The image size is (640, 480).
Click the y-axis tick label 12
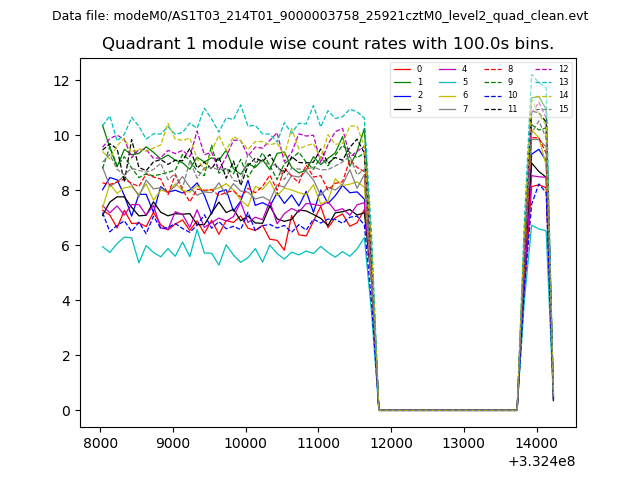[x=61, y=80]
